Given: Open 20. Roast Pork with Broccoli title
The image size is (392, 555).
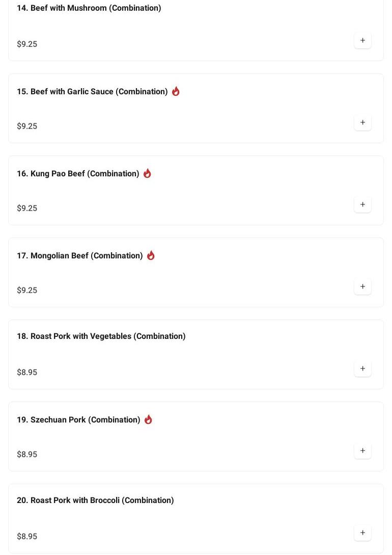Looking at the screenshot, I should point(95,500).
